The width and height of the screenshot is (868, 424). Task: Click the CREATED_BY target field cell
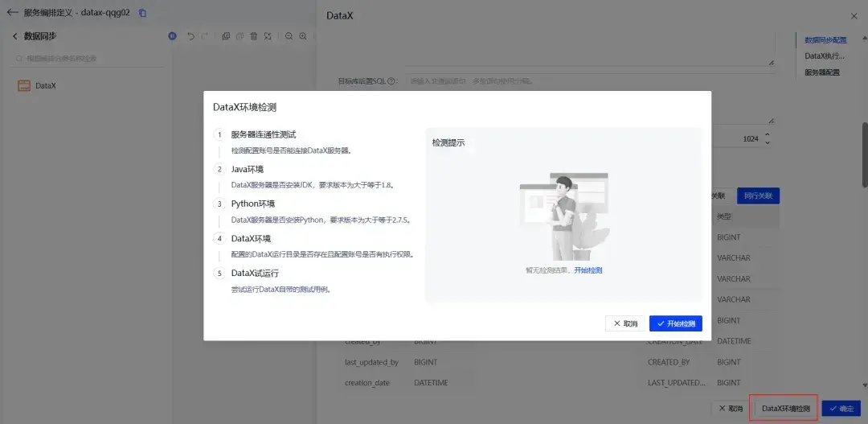[x=669, y=363]
